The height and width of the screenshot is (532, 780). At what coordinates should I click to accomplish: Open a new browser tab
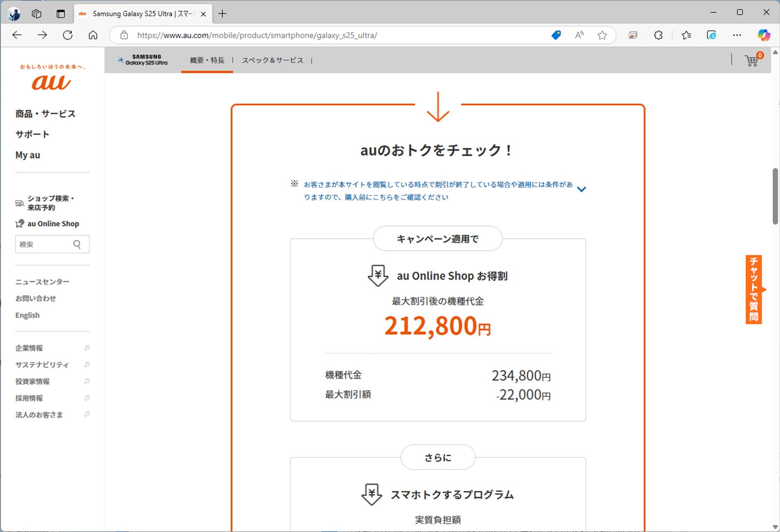click(222, 14)
